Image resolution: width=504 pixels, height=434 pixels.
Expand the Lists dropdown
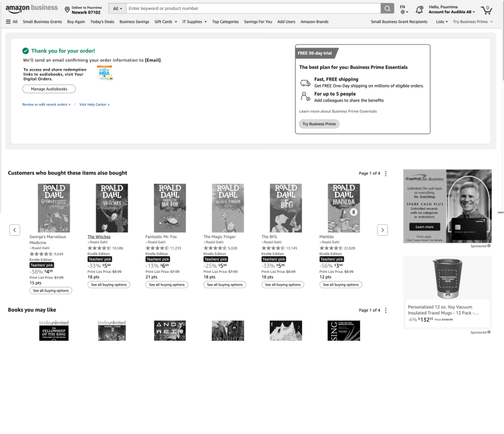[441, 22]
